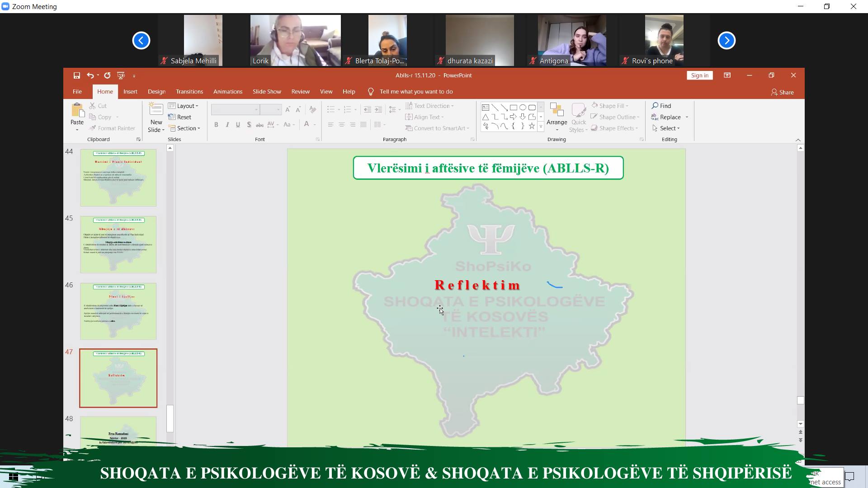
Task: Switch to the Animations tab
Action: pos(228,92)
